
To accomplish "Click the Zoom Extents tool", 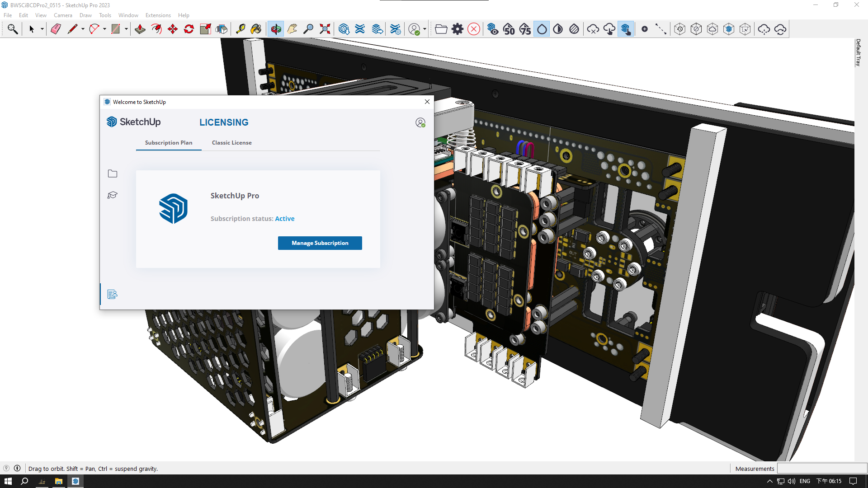I will coord(325,29).
